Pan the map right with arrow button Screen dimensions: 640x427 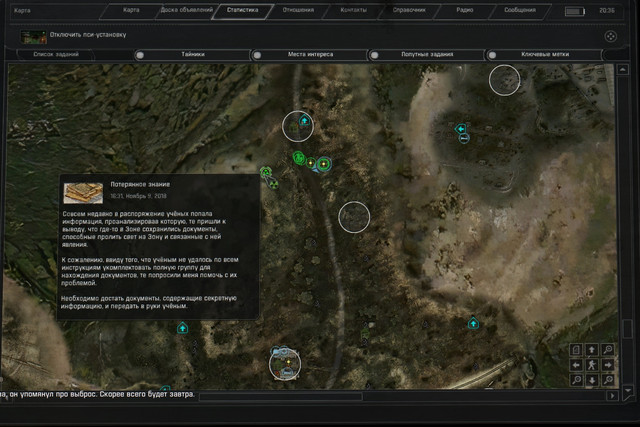pyautogui.click(x=607, y=365)
